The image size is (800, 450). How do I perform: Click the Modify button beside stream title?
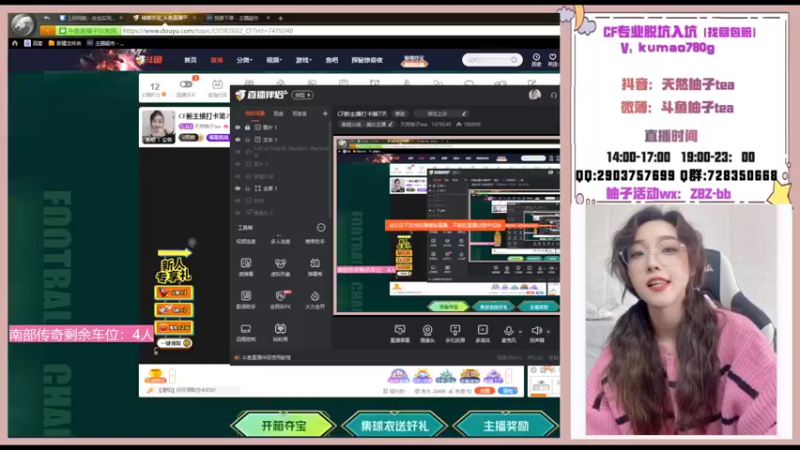(400, 113)
